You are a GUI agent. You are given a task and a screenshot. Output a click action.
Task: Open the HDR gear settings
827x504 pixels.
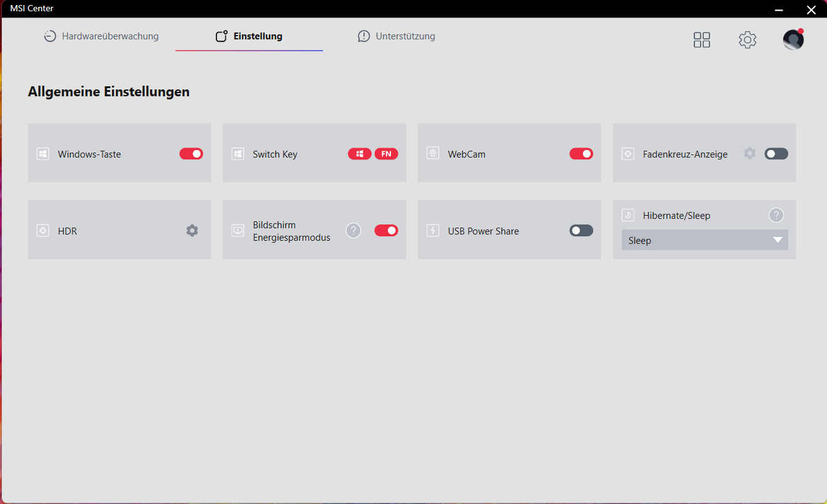(x=192, y=231)
